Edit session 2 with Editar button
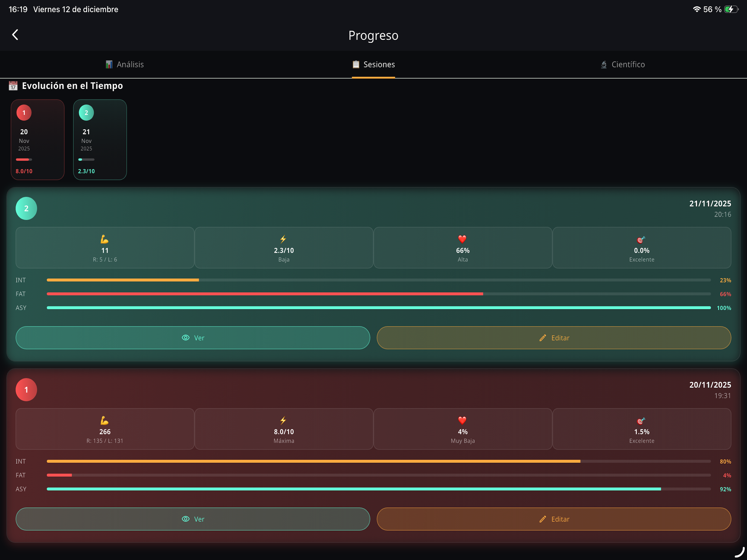This screenshot has width=747, height=560. tap(554, 338)
